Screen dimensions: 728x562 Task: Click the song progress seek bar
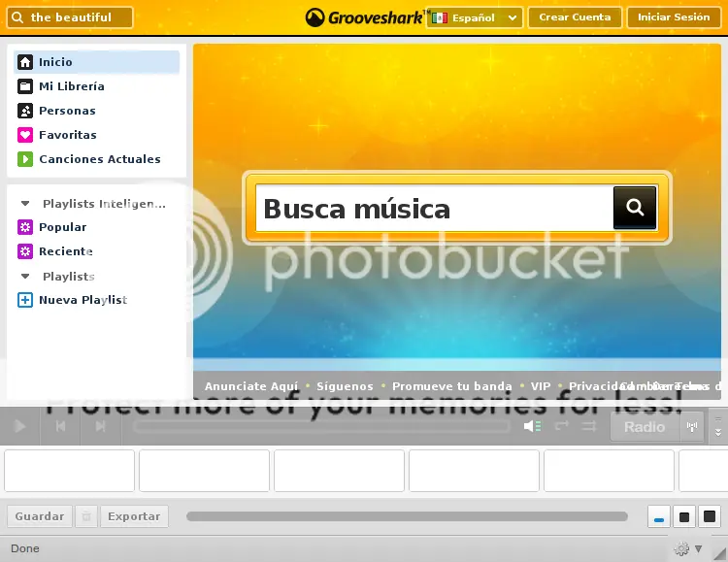point(321,426)
